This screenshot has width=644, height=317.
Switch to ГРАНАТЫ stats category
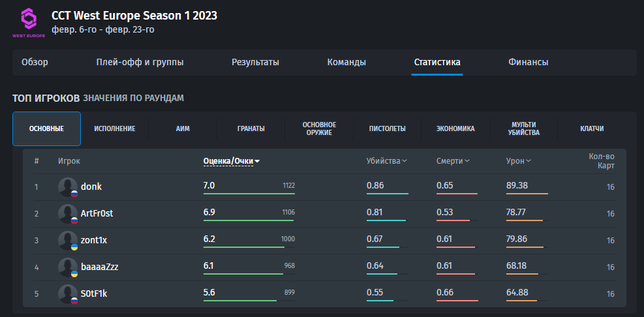(x=251, y=129)
